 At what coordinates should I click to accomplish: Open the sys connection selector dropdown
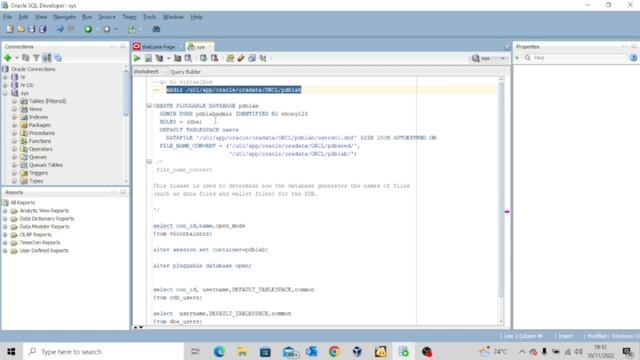tap(489, 58)
